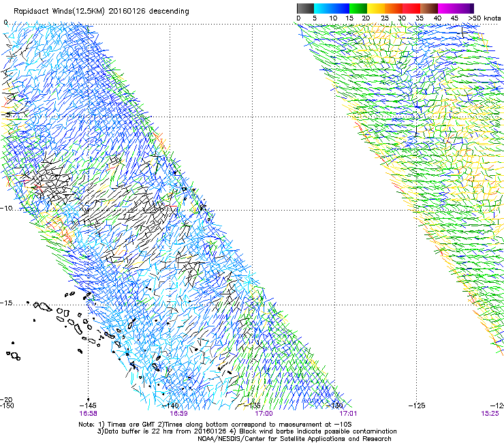Image resolution: width=504 pixels, height=443 pixels.
Task: Click the blue 10-15 knots legend swatch
Action: [341, 8]
